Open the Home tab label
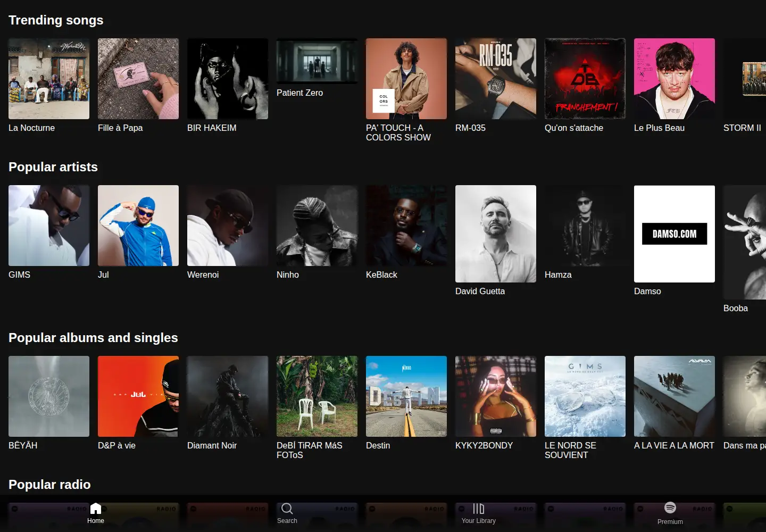The image size is (766, 532). [96, 521]
